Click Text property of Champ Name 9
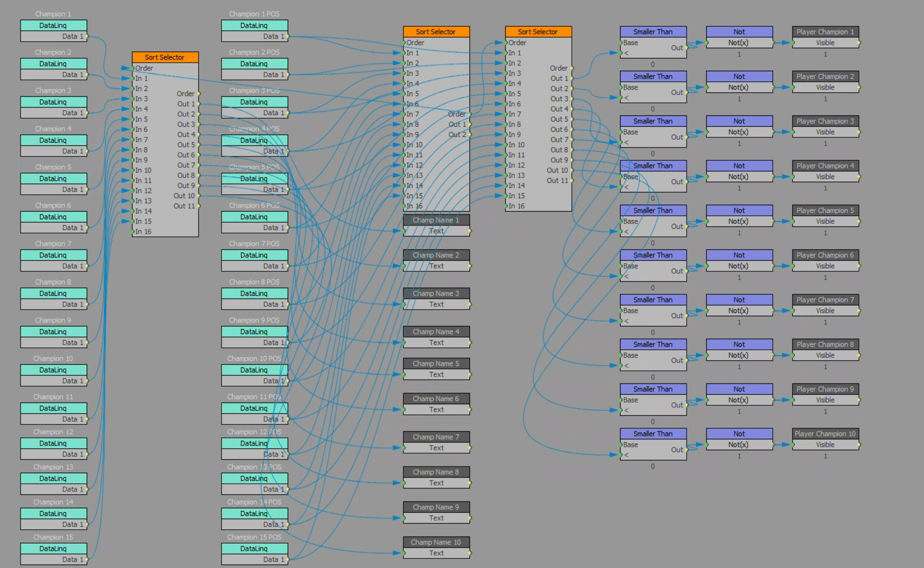924x568 pixels. pyautogui.click(x=436, y=518)
